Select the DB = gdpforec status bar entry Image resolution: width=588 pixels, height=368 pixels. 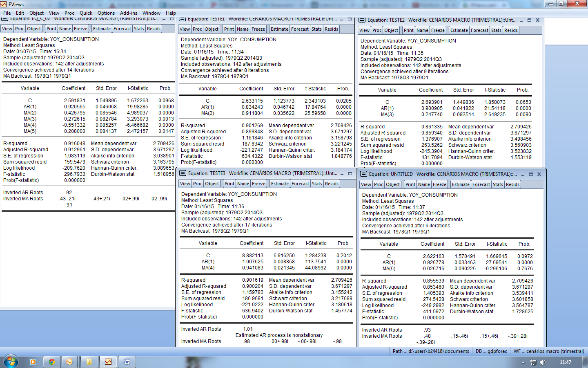point(491,351)
